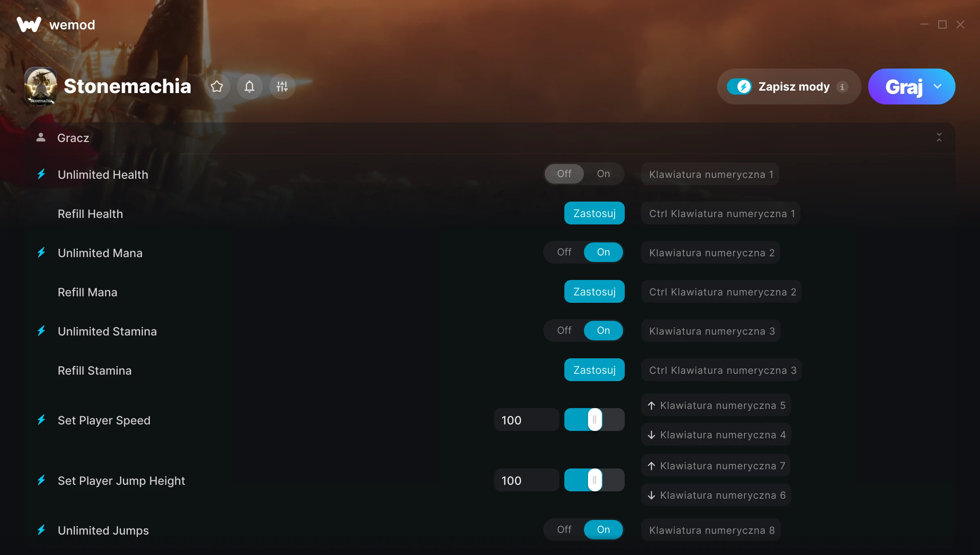Image resolution: width=980 pixels, height=555 pixels.
Task: Click lightning icon beside Unlimited Health
Action: (x=41, y=174)
